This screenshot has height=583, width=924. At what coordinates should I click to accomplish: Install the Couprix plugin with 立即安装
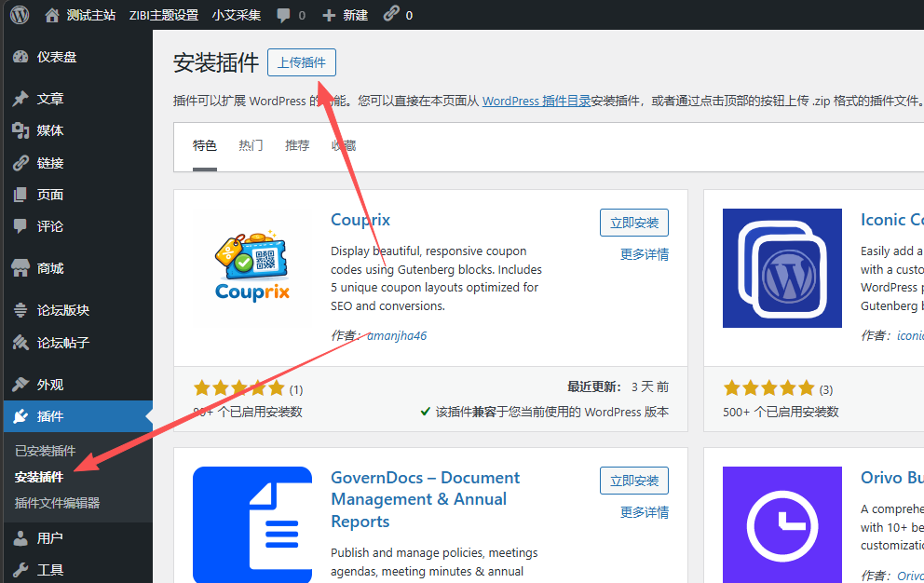pyautogui.click(x=634, y=223)
